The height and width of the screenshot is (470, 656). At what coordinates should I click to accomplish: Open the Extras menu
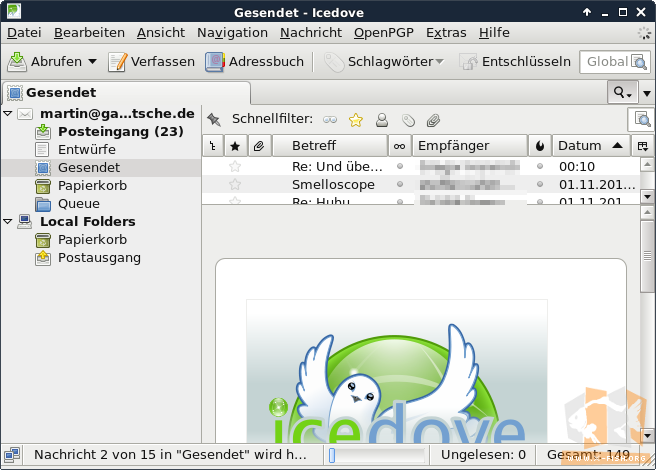pos(446,33)
